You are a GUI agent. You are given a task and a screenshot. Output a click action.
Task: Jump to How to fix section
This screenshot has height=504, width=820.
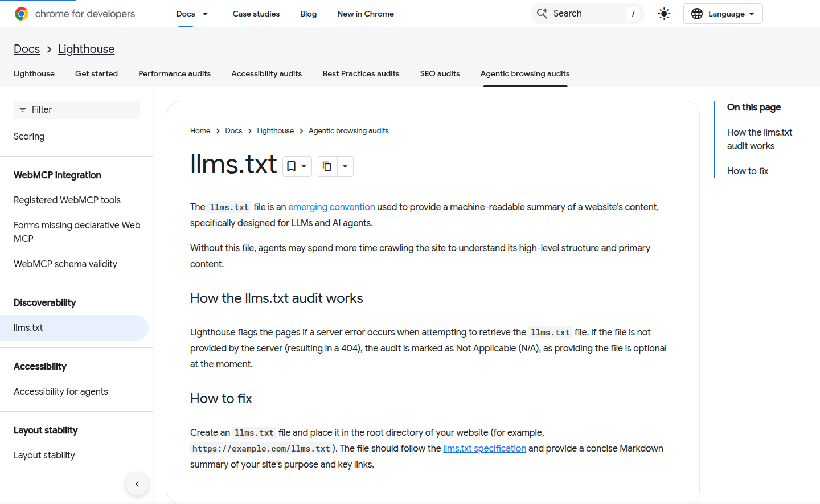pos(748,171)
